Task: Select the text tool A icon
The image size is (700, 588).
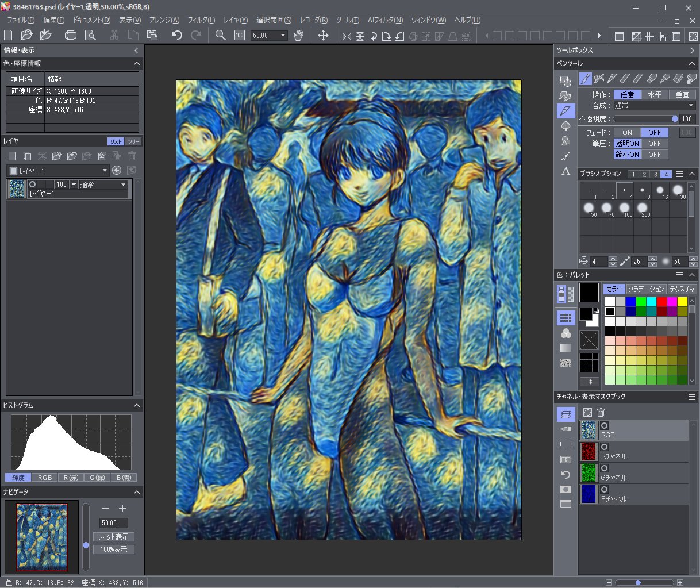Action: click(x=566, y=171)
